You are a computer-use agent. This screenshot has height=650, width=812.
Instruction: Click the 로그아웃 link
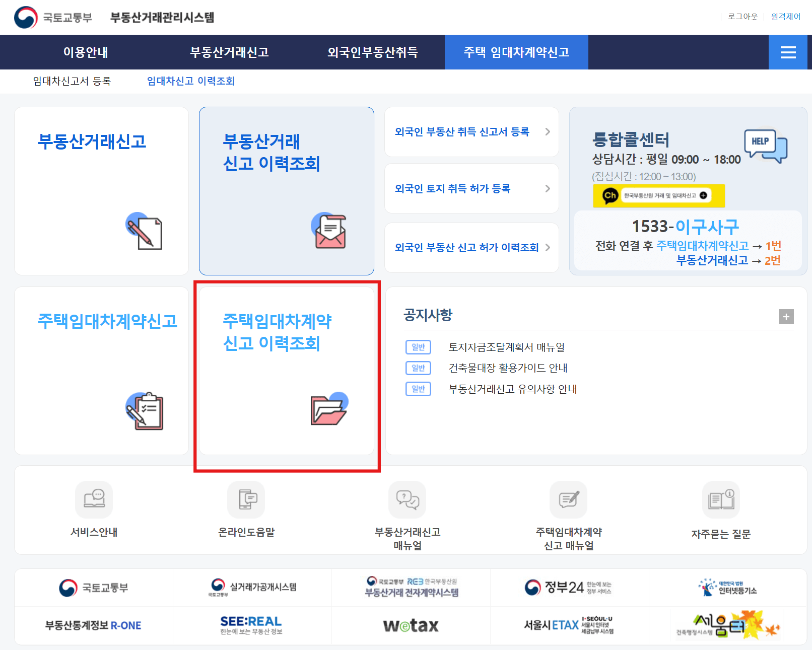742,17
